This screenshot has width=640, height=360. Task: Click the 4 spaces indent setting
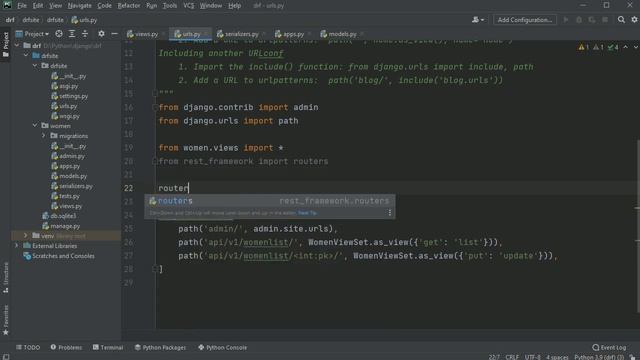point(557,357)
